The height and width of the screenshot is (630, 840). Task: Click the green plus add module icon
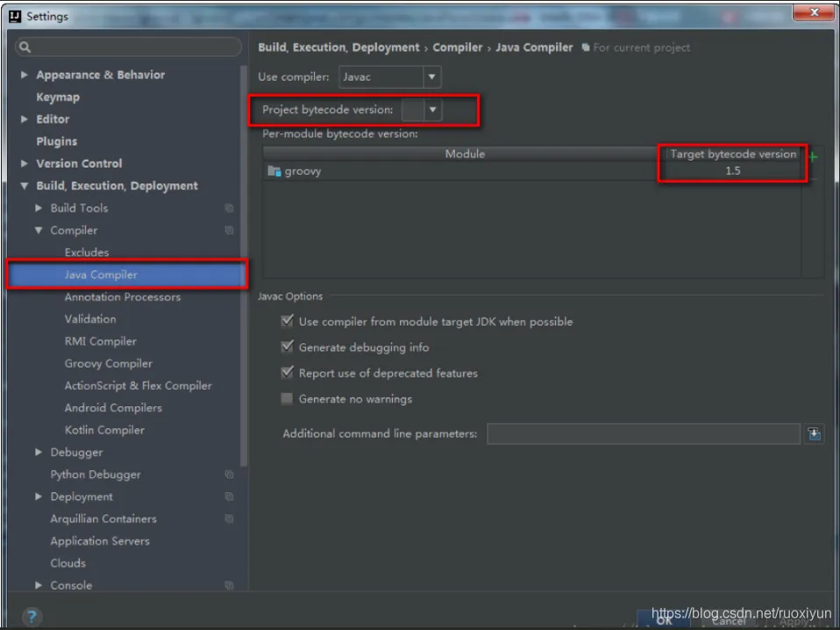click(813, 156)
